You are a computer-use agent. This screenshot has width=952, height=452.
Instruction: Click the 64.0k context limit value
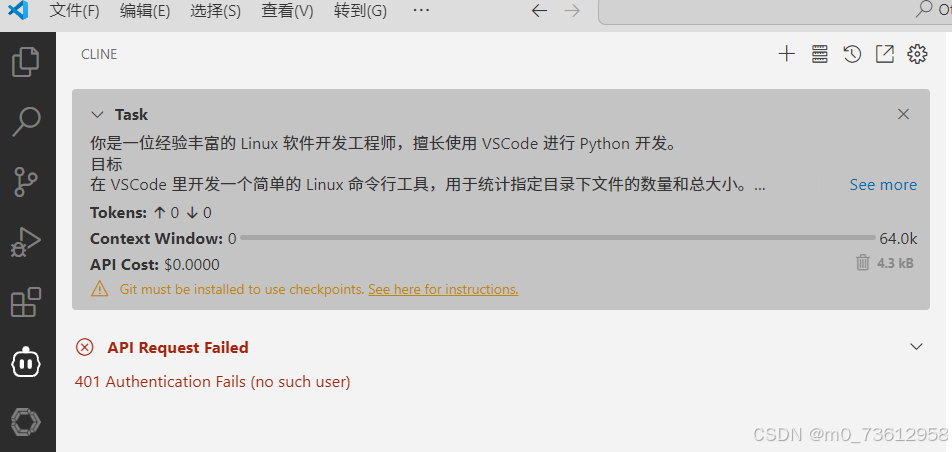(x=899, y=239)
